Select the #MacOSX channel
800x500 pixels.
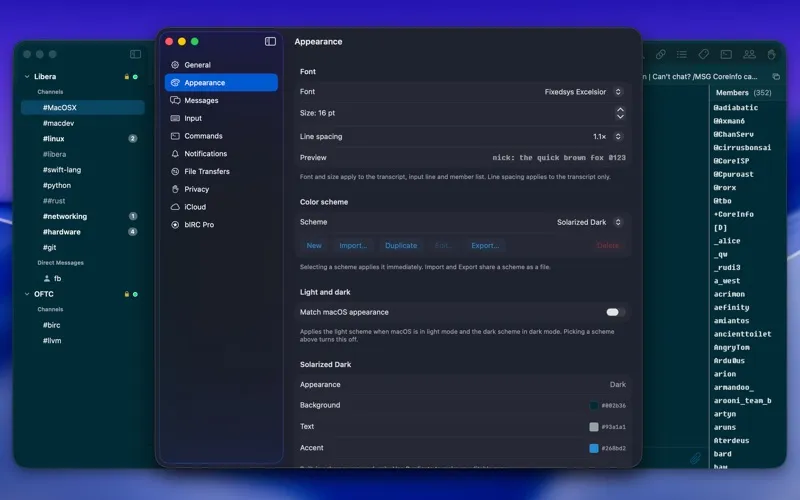pos(83,108)
